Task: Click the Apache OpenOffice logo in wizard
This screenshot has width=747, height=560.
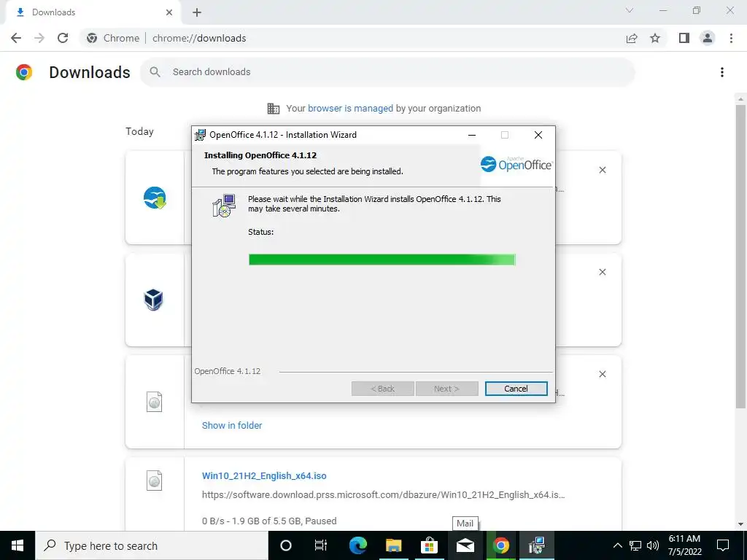Action: tap(516, 164)
